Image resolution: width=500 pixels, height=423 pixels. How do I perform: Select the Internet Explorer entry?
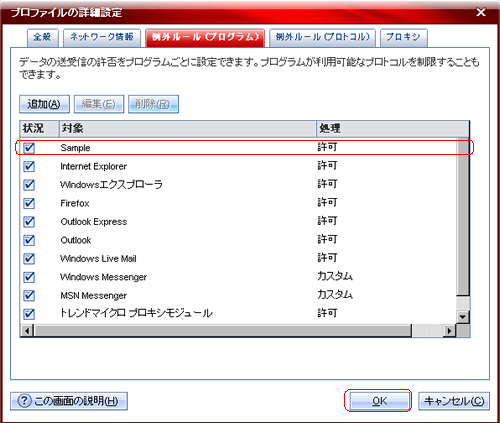coord(93,166)
